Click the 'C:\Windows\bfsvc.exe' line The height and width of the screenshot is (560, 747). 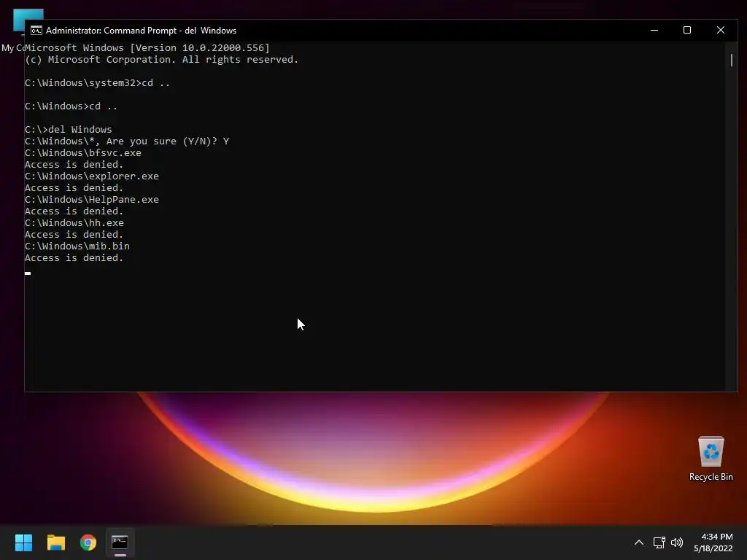83,153
